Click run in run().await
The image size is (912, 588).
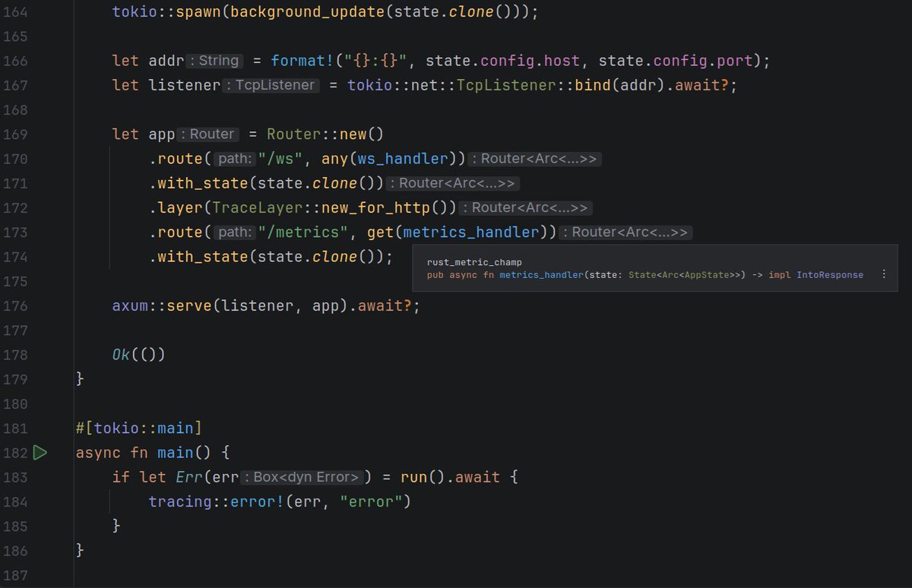click(415, 477)
